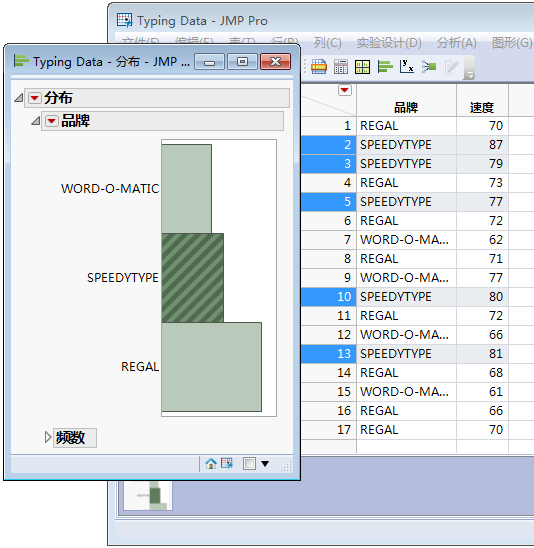The height and width of the screenshot is (548, 534).
Task: Open red triangle menu for 分布
Action: coord(35,98)
